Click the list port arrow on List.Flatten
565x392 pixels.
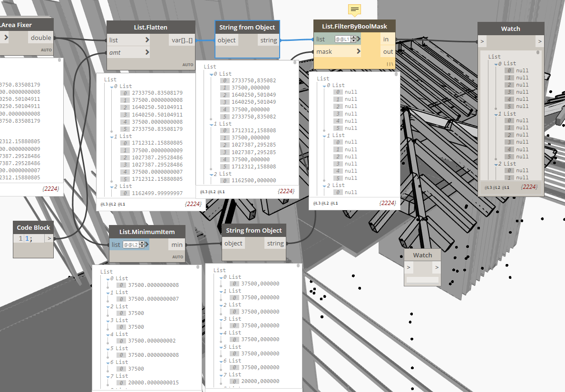click(x=147, y=40)
